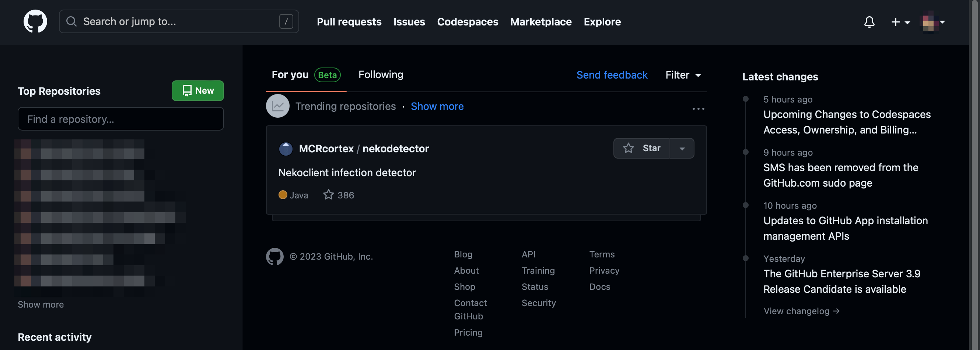Open the GitHub home logo

[35, 21]
